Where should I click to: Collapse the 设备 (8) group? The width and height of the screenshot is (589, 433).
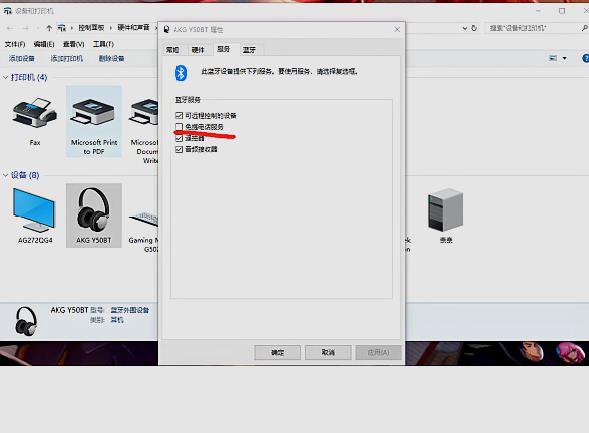(6, 175)
